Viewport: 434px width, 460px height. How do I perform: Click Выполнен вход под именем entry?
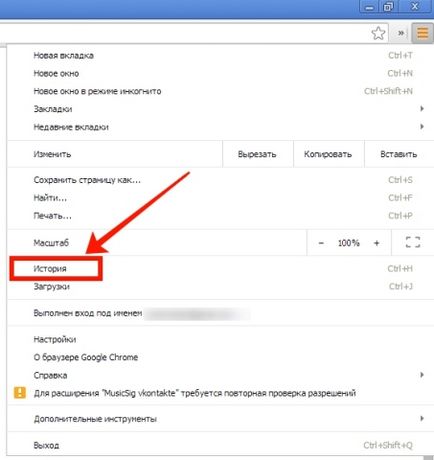tap(220, 313)
